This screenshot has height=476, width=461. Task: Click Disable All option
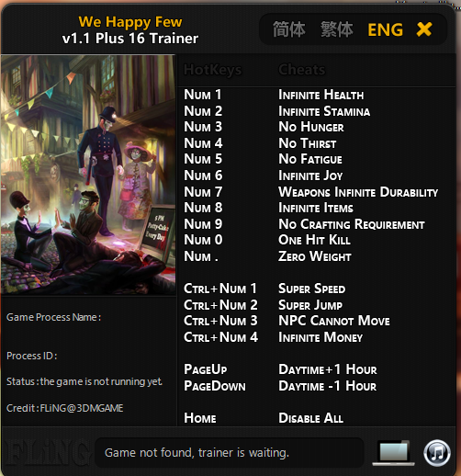(310, 418)
